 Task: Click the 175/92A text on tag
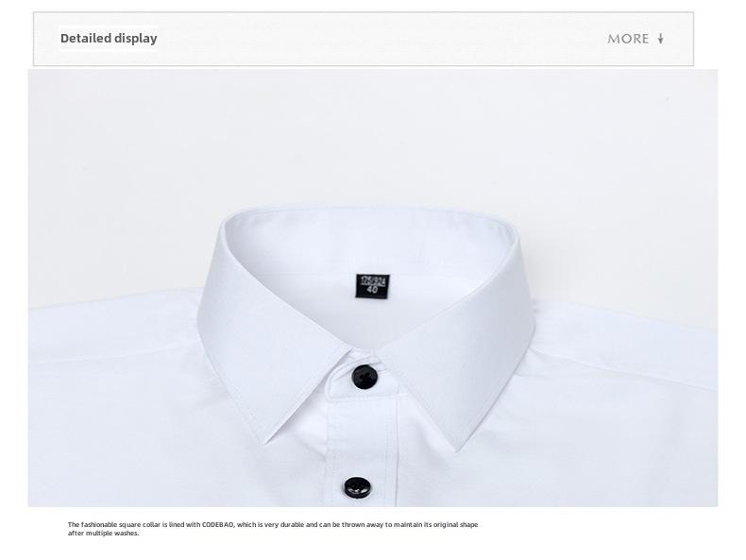[374, 280]
